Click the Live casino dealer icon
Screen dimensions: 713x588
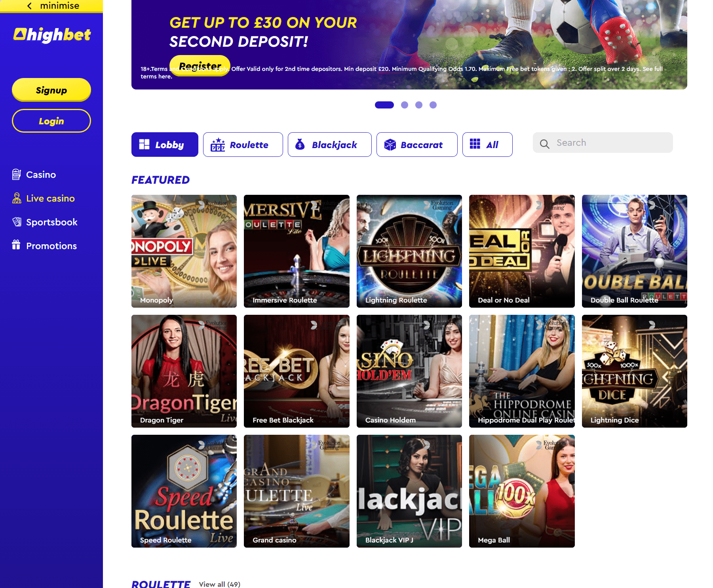(x=17, y=198)
